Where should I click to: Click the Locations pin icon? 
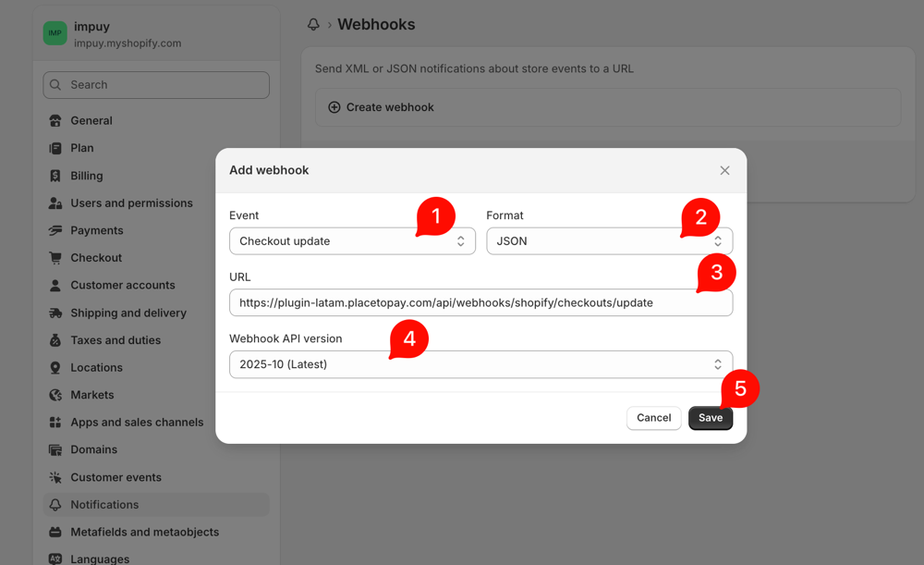[55, 368]
